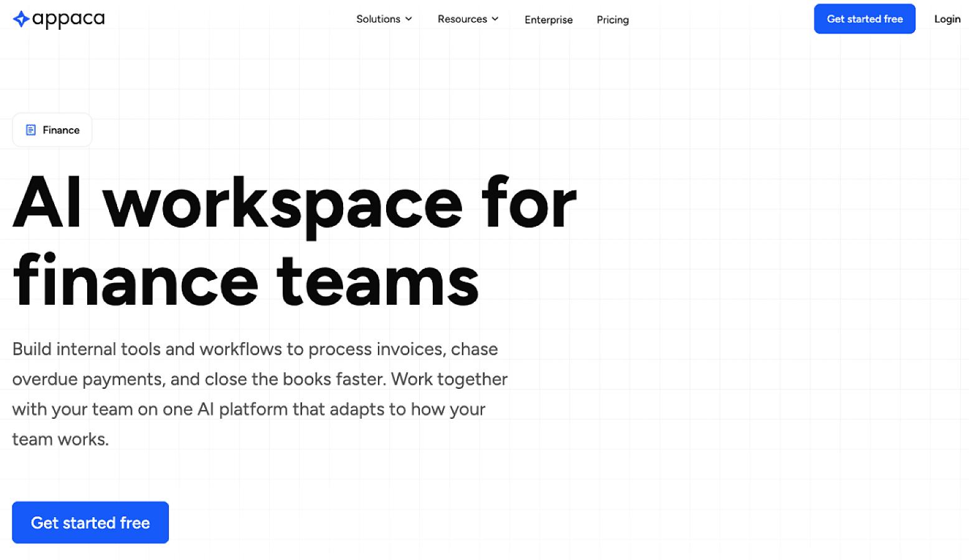Expand the Resources dropdown chevron
Screen dimensions: 969x560
[495, 19]
